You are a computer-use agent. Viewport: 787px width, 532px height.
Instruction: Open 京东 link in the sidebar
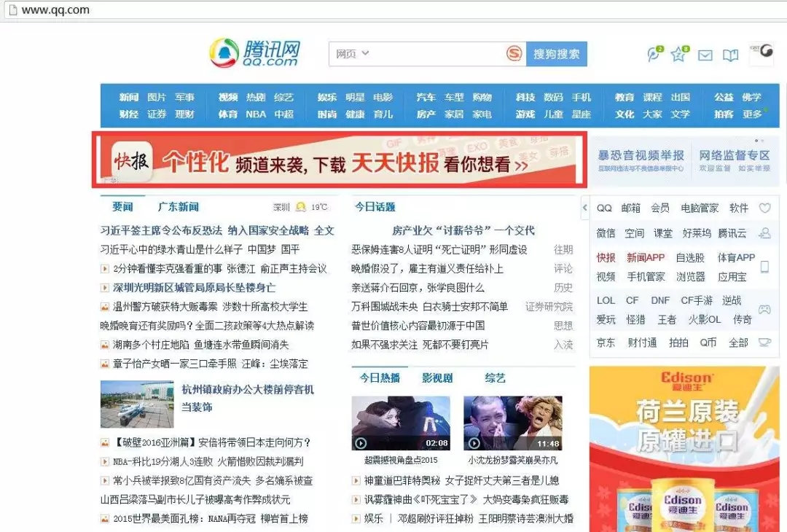pyautogui.click(x=606, y=343)
